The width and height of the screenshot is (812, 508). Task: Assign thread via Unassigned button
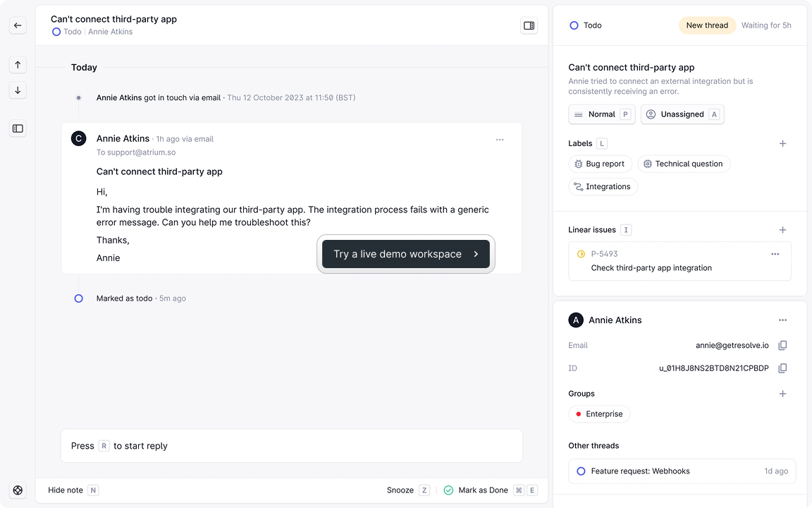[682, 114]
